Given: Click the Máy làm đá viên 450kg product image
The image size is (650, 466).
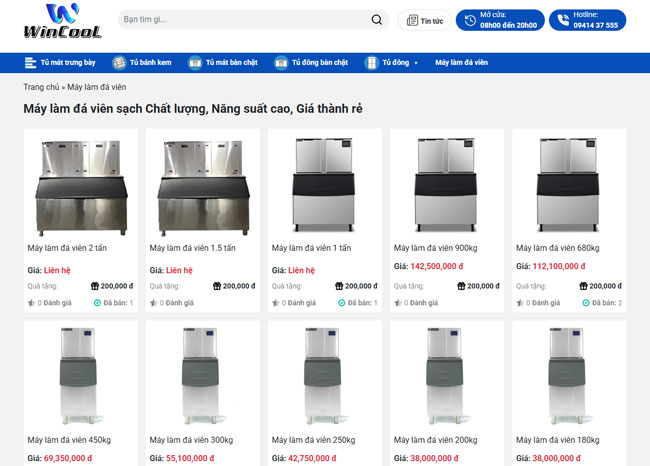Looking at the screenshot, I should (80, 375).
